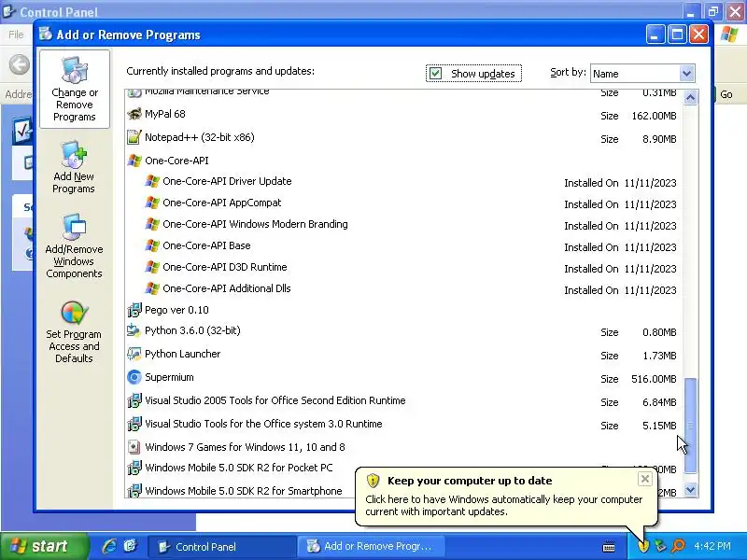The height and width of the screenshot is (560, 747).
Task: Click the security shield tray icon
Action: [x=643, y=546]
